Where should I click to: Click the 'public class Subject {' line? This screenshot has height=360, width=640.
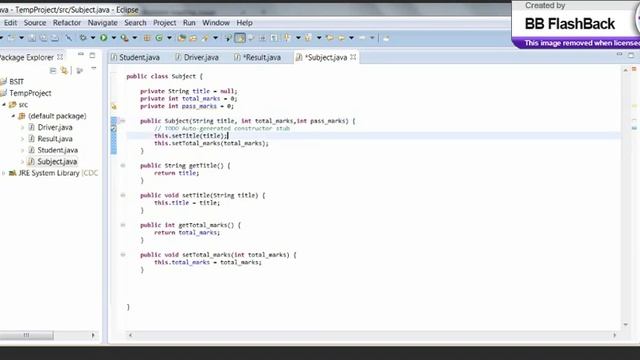[164, 76]
